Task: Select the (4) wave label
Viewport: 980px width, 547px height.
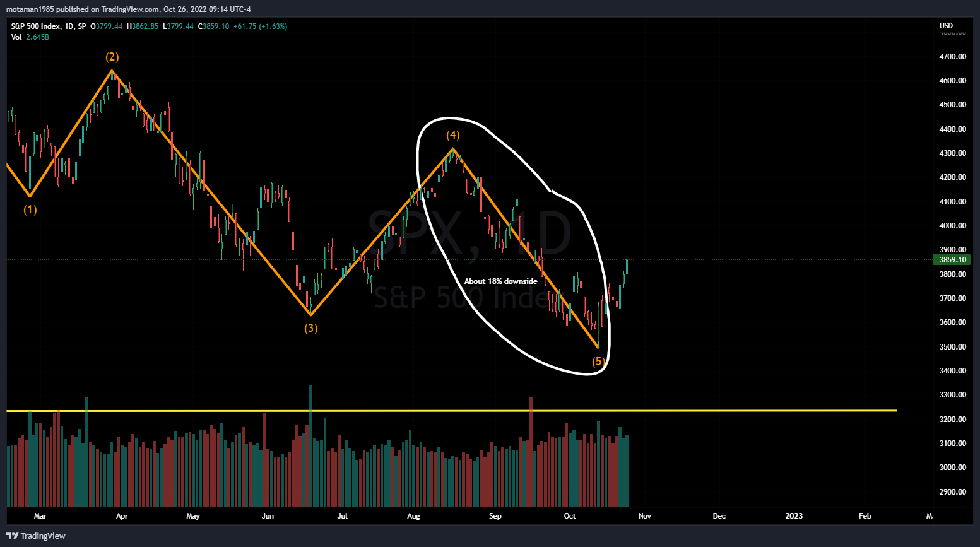Action: click(x=453, y=136)
